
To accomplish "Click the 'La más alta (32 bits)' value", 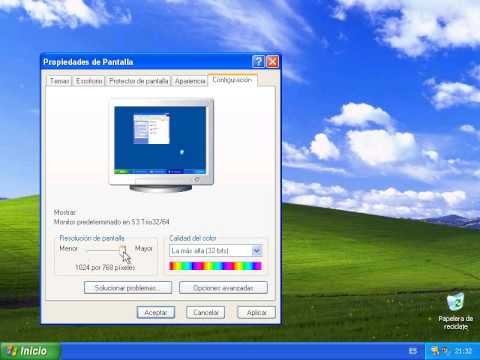I will pyautogui.click(x=200, y=251).
